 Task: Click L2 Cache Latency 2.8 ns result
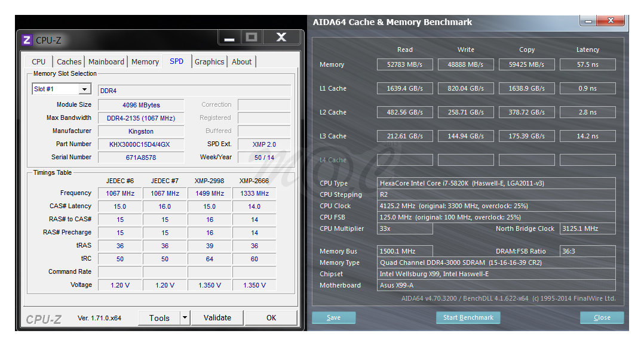click(587, 112)
